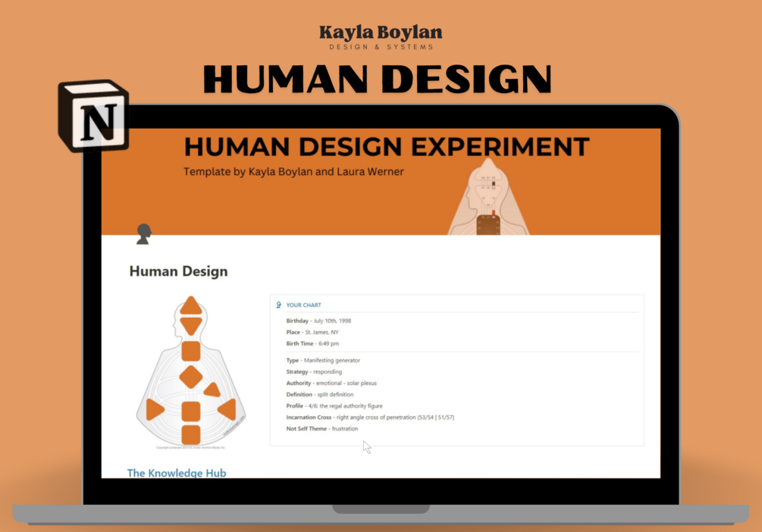Select the YOUR CHART callout heading
The height and width of the screenshot is (532, 762).
click(303, 305)
